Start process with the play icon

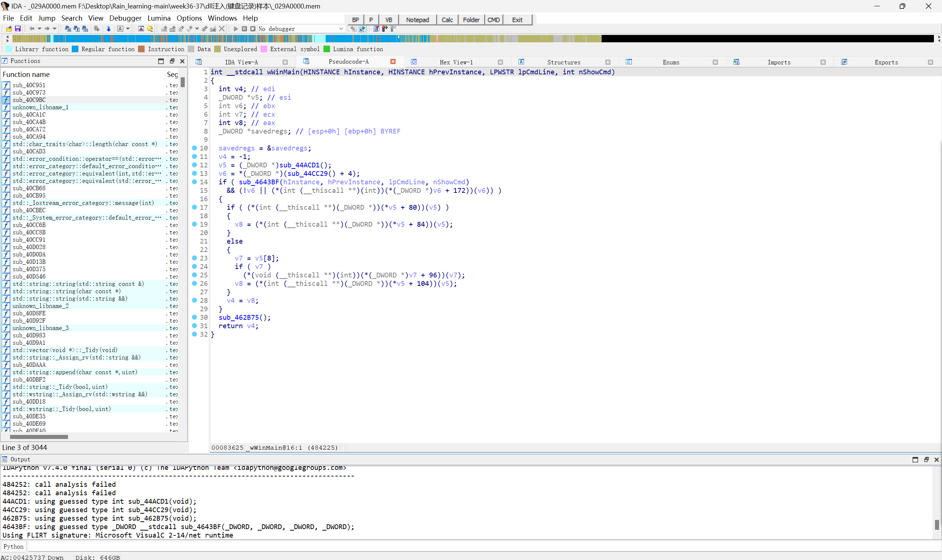click(x=236, y=29)
